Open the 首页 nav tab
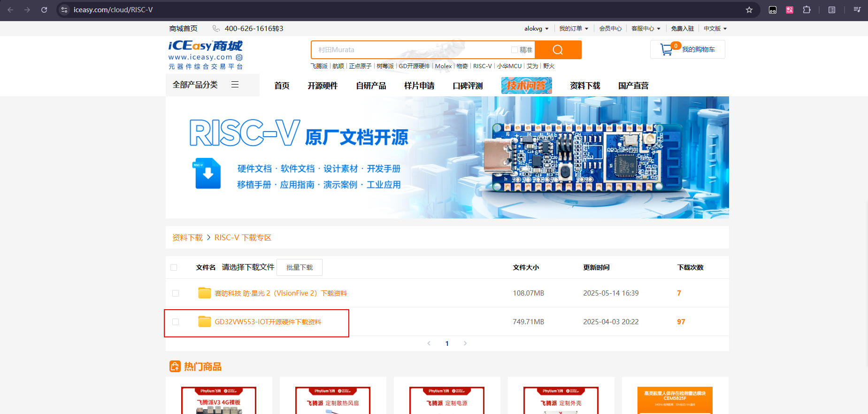 pyautogui.click(x=282, y=86)
